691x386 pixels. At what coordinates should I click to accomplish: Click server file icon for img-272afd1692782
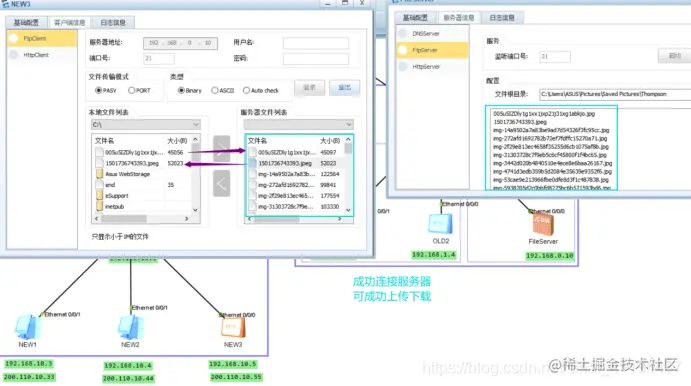[x=253, y=185]
